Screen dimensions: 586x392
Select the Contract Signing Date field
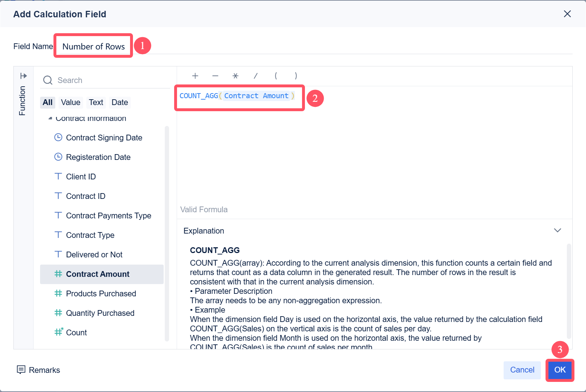(x=102, y=138)
